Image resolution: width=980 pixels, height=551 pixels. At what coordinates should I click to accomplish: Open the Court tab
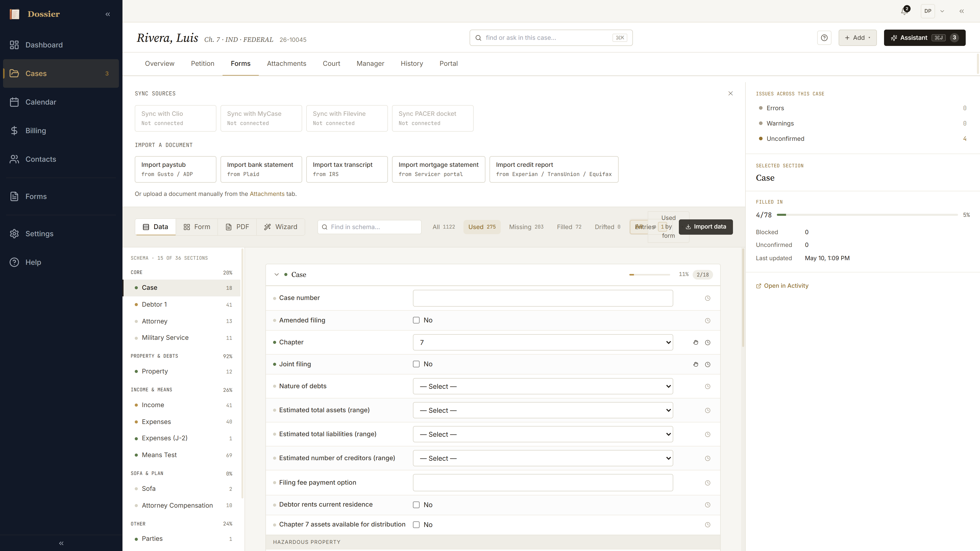[331, 64]
